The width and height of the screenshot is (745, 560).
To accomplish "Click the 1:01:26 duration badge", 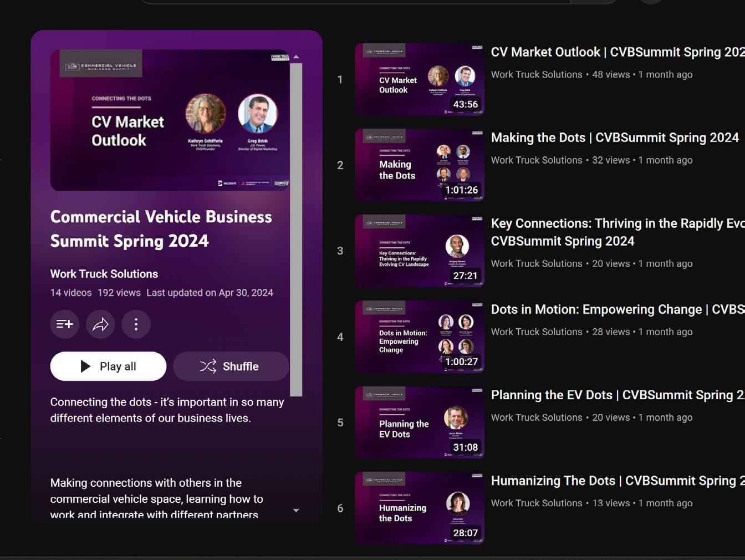I will (x=461, y=190).
